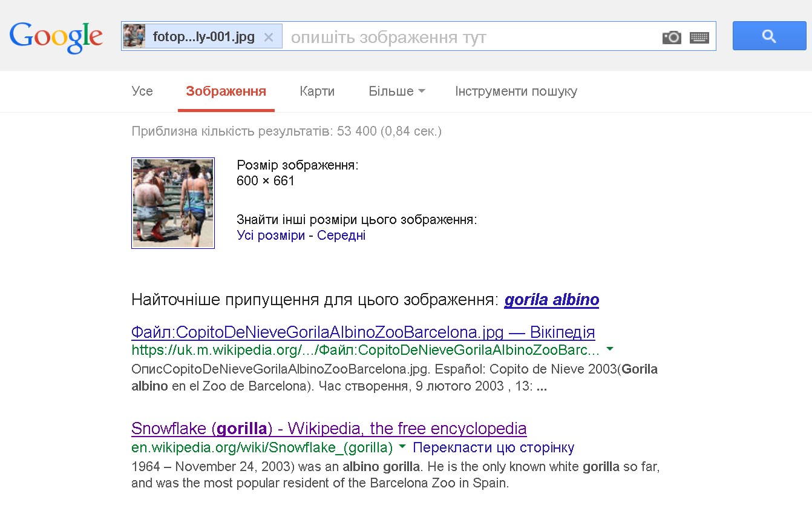Viewport: 812px width, 508px height.
Task: Click the Google logo
Action: (56, 38)
